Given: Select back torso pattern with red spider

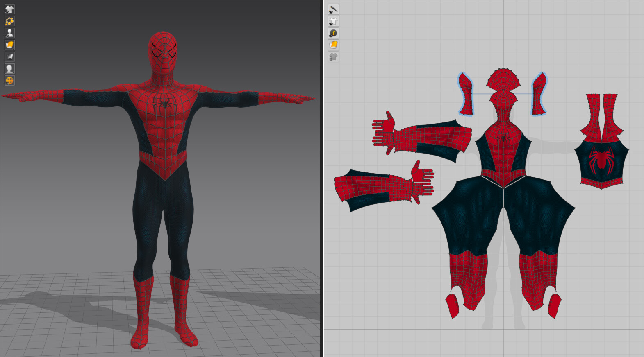Looking at the screenshot, I should [x=601, y=160].
